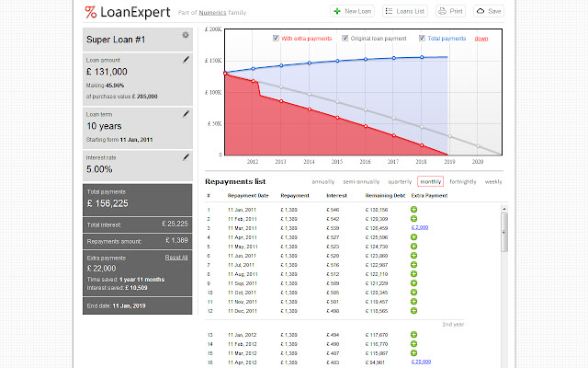Click the down link in chart legend
This screenshot has width=588, height=368.
point(481,39)
